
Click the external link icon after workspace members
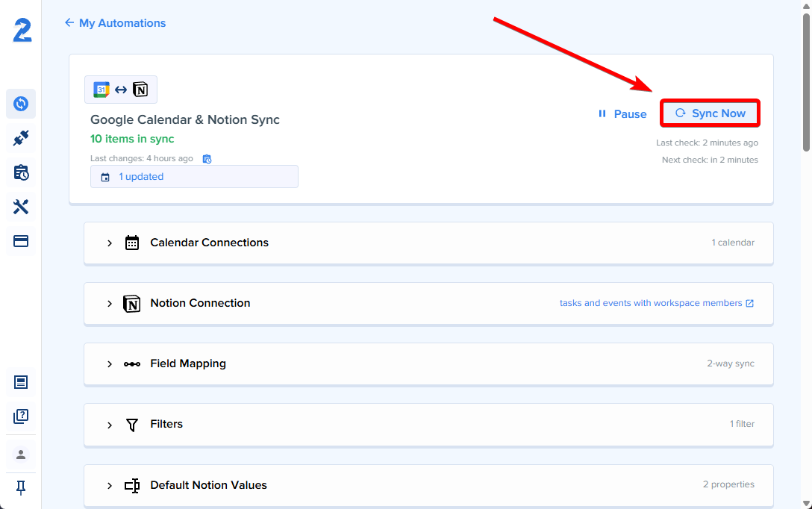click(750, 304)
